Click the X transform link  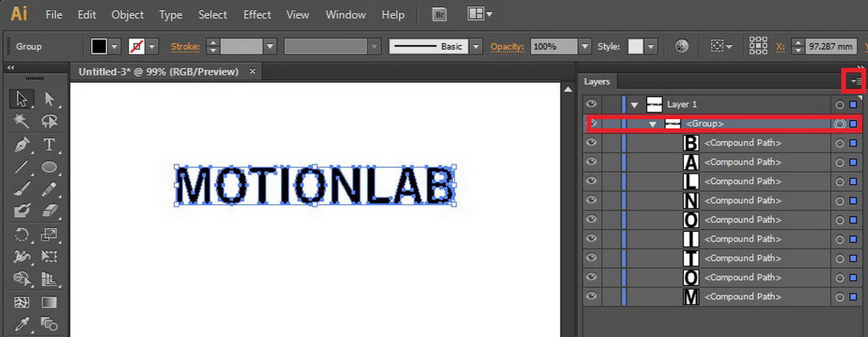(780, 46)
